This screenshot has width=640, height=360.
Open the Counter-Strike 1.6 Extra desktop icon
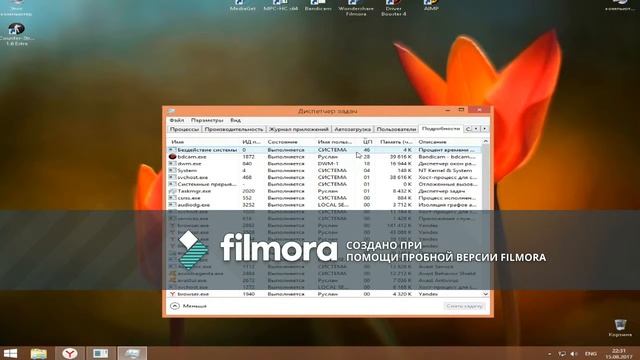click(x=17, y=34)
